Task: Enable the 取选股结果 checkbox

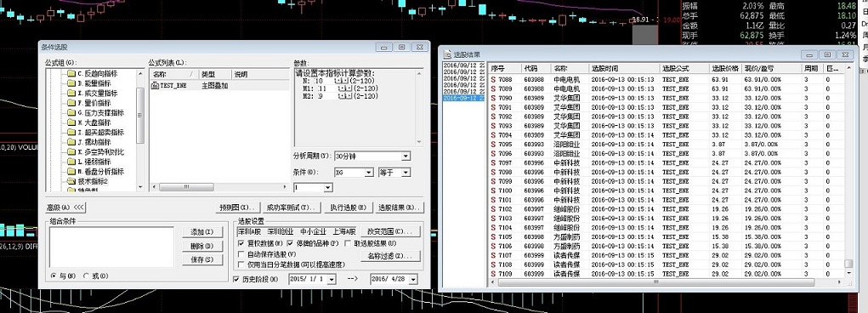Action: pyautogui.click(x=349, y=243)
